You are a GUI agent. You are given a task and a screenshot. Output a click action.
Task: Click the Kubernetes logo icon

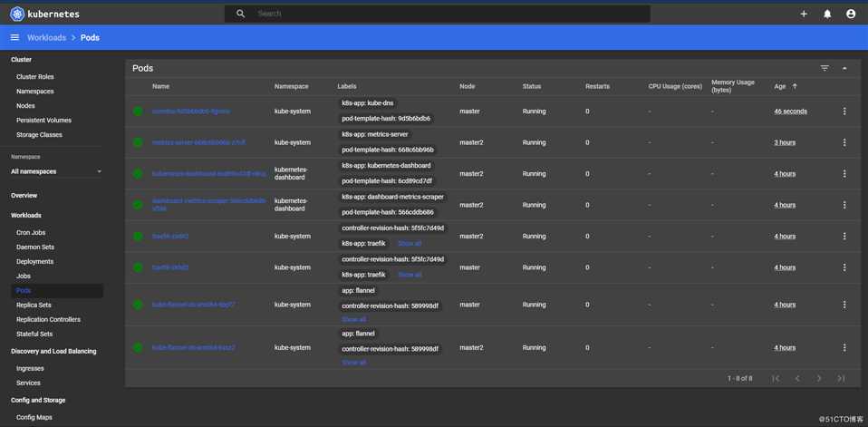point(16,14)
